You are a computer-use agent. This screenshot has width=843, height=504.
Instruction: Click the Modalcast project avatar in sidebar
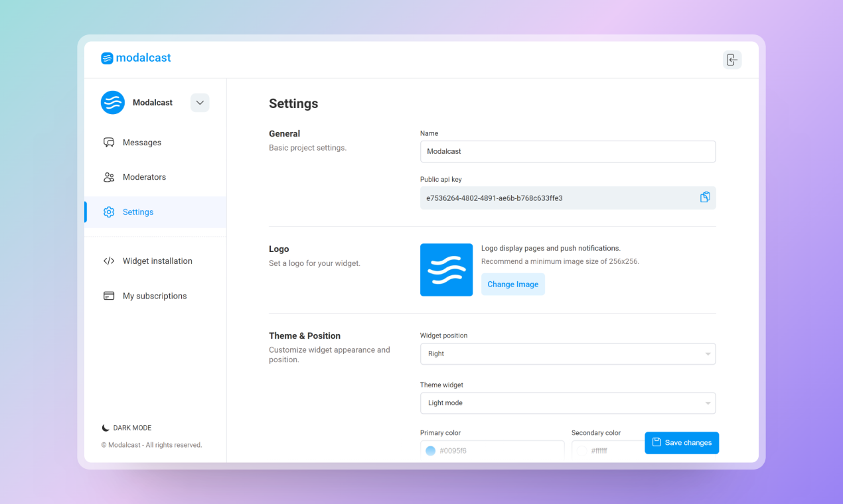113,103
